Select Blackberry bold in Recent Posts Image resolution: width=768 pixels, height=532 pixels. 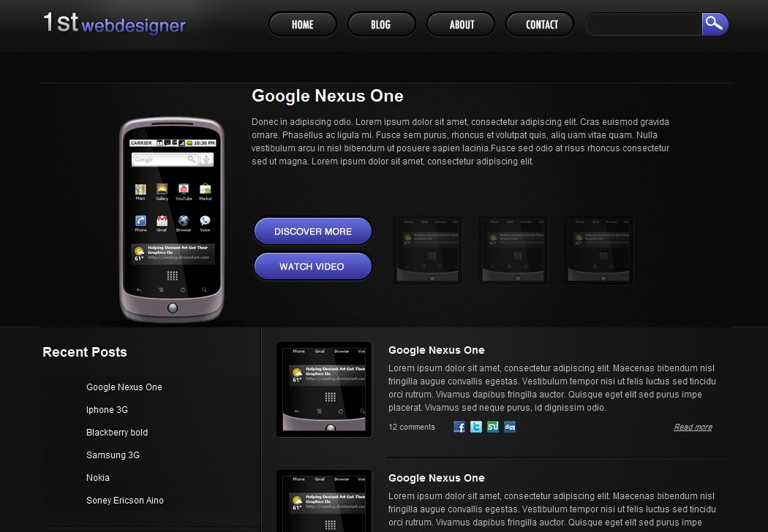pyautogui.click(x=117, y=433)
